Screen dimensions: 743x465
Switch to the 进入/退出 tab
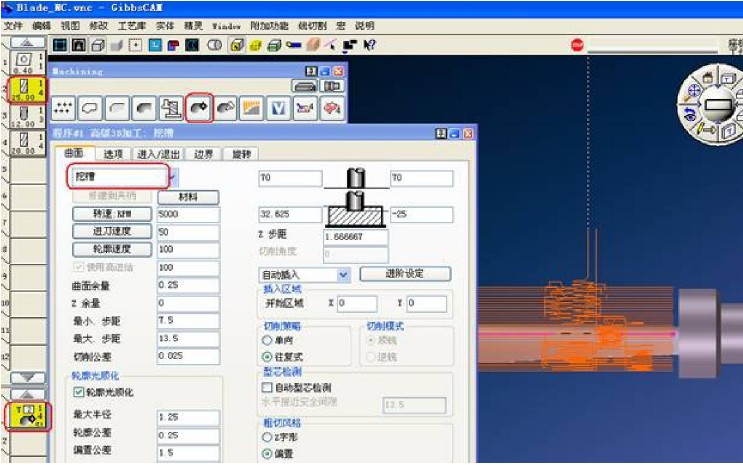coord(157,153)
